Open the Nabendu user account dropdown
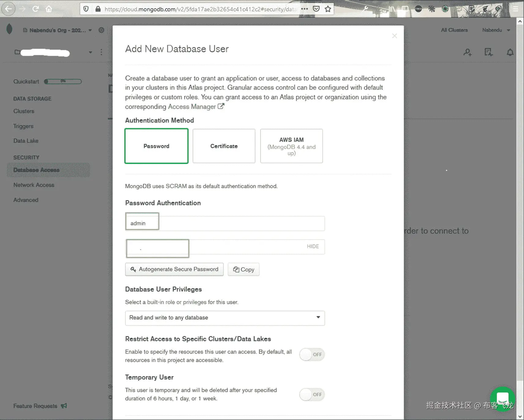The height and width of the screenshot is (420, 524). [496, 30]
